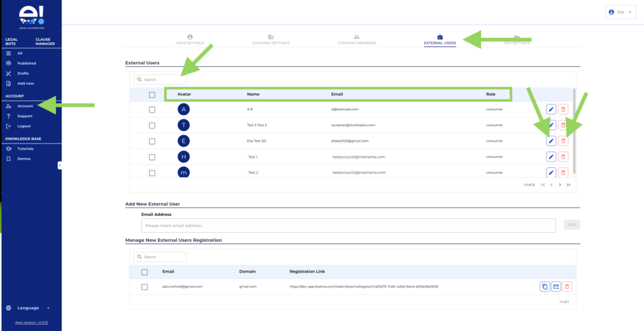The image size is (644, 331).
Task: Open the SSO Settings tab
Action: (517, 40)
